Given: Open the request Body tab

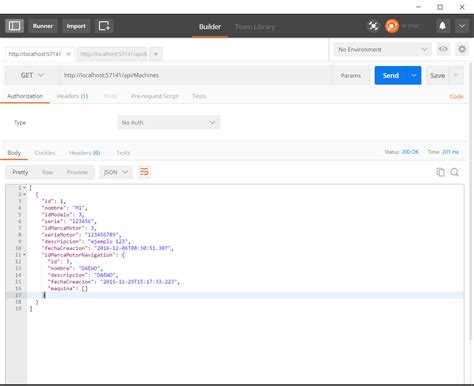Looking at the screenshot, I should 110,96.
